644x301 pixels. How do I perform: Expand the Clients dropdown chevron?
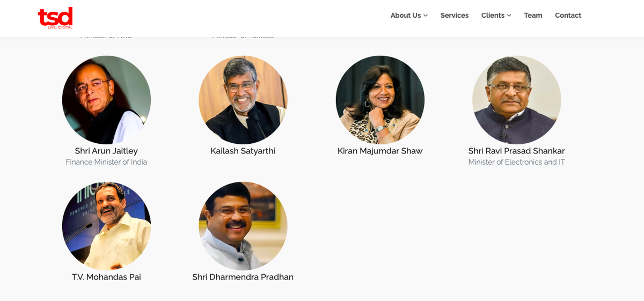pos(509,16)
